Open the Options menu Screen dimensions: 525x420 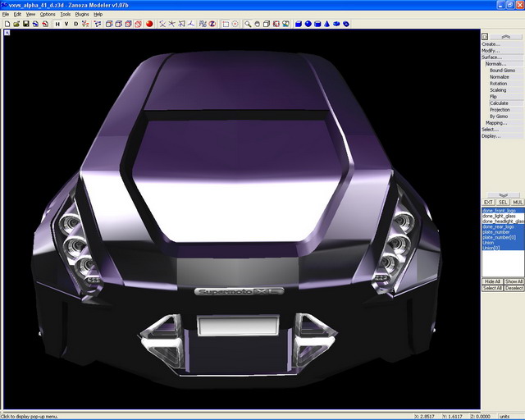[48, 14]
